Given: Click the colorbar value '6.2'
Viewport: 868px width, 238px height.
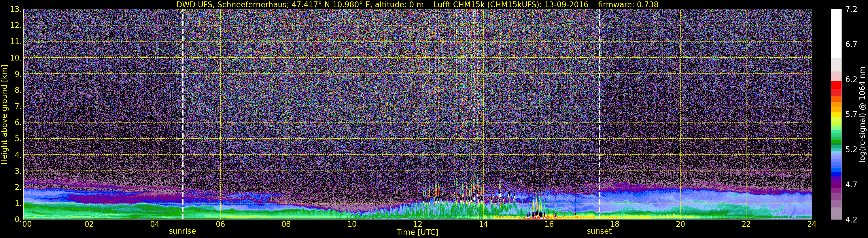Looking at the screenshot, I should click(851, 80).
